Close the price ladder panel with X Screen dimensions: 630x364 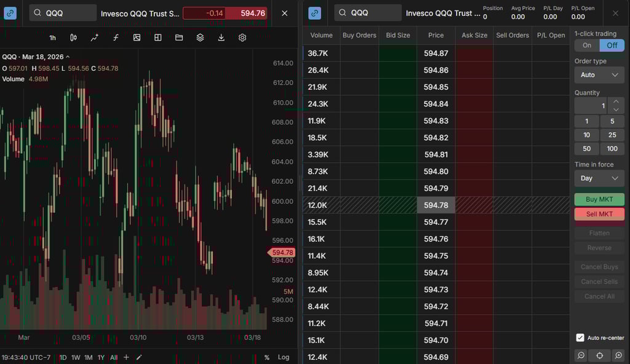pyautogui.click(x=615, y=14)
